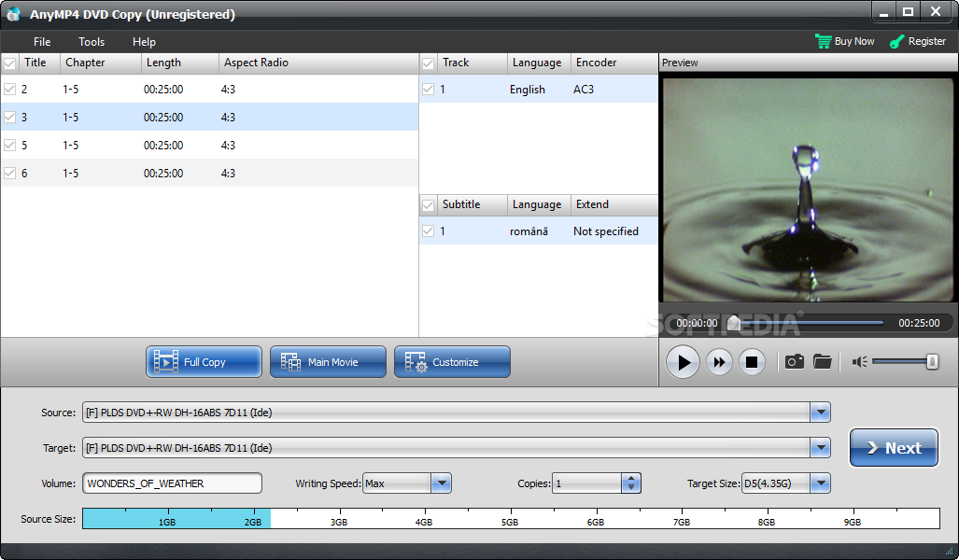
Task: Select Full Copy mode
Action: tap(204, 362)
